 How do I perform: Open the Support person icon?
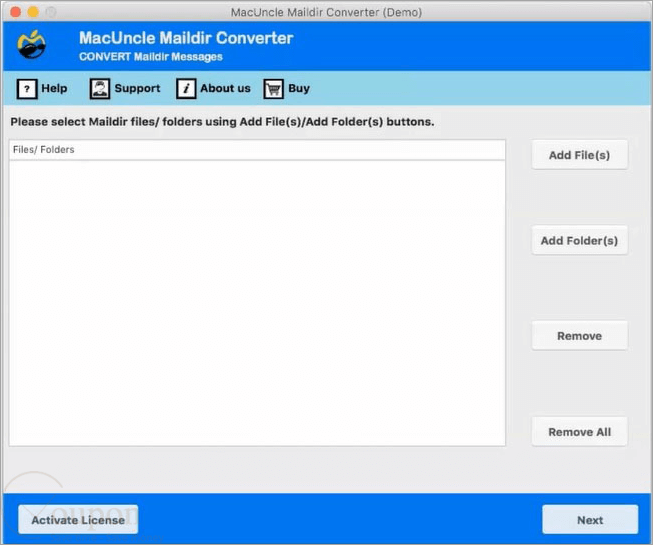pos(100,89)
